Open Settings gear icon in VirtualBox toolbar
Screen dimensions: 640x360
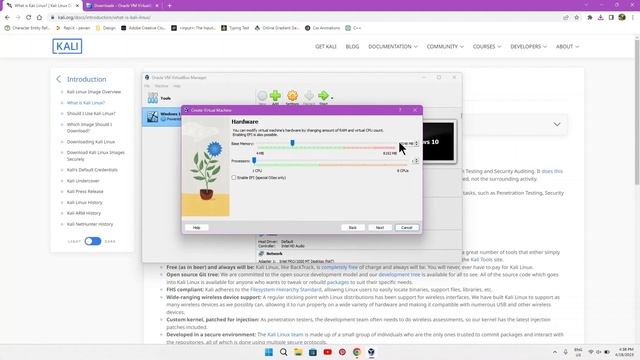(x=292, y=96)
